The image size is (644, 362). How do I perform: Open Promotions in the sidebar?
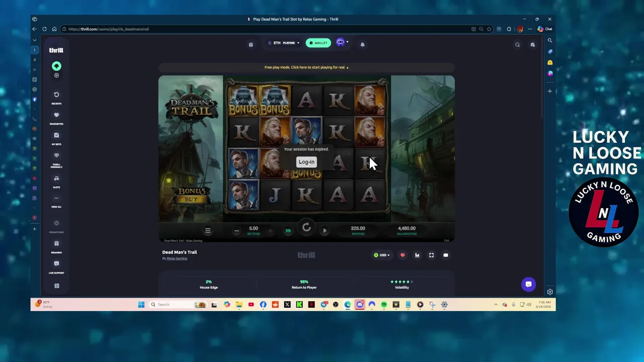coord(56,226)
